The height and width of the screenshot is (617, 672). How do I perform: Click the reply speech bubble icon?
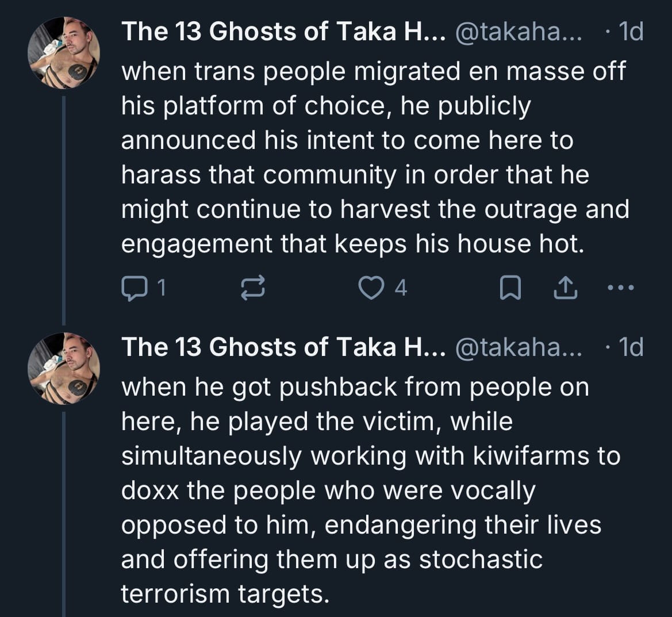pos(133,288)
